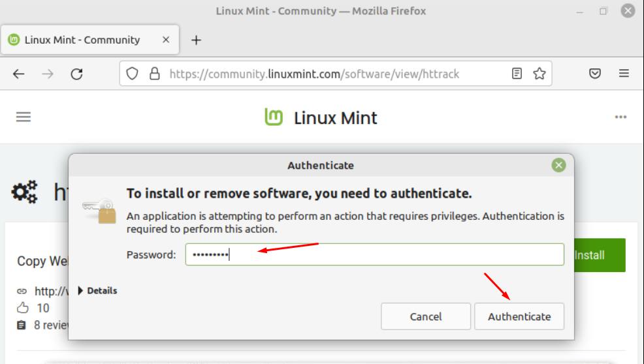Focus the Password input field
The image size is (644, 364).
click(374, 254)
